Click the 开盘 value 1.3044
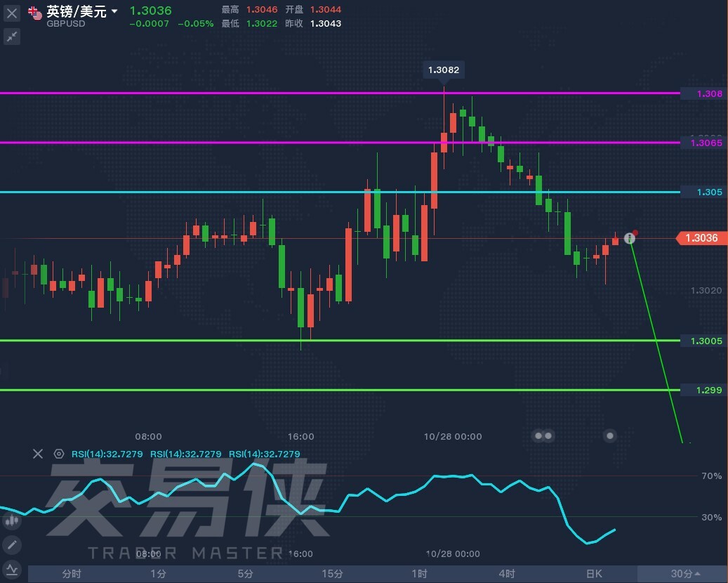 [x=326, y=10]
